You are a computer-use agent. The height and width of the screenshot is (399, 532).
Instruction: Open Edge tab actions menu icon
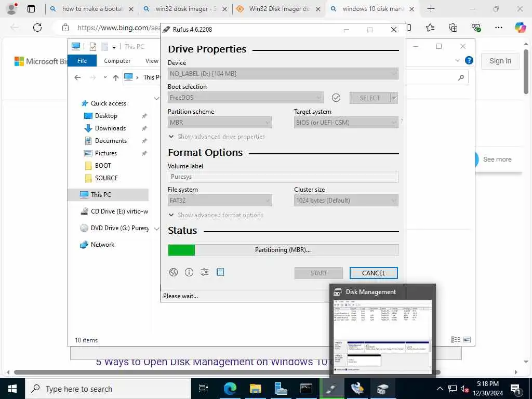point(31,9)
